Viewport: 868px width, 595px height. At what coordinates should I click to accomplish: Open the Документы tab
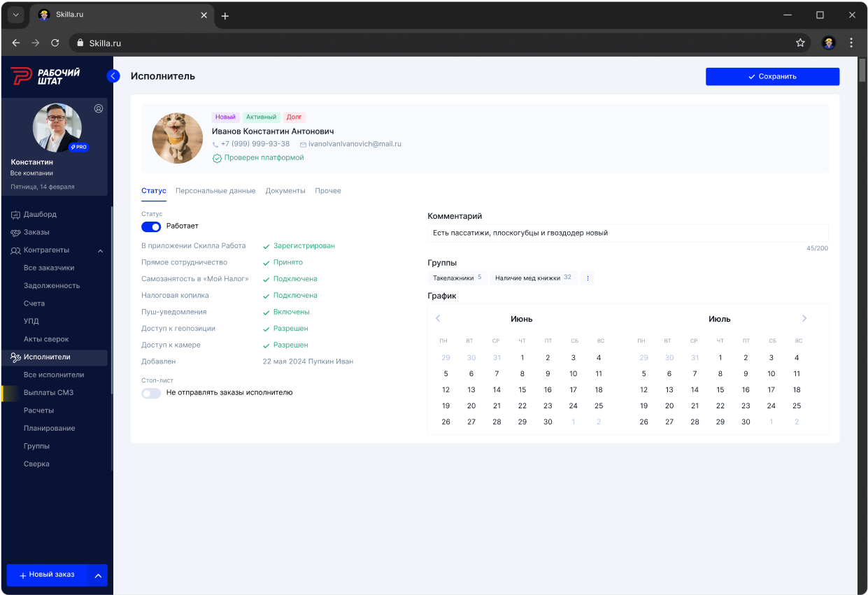pos(285,190)
